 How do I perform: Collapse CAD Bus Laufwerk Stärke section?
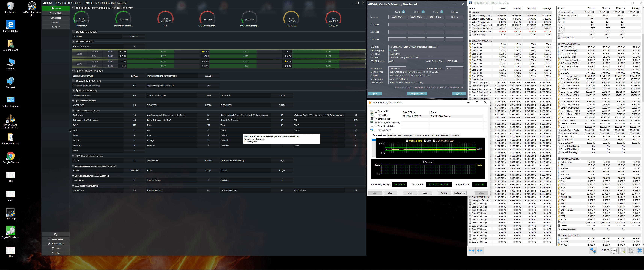tap(73, 186)
